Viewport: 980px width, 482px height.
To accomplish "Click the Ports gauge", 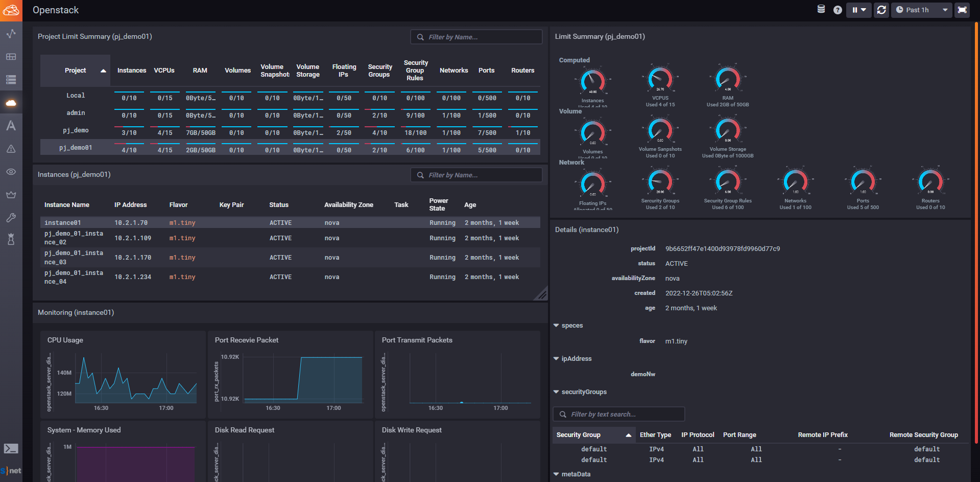I will click(x=863, y=182).
